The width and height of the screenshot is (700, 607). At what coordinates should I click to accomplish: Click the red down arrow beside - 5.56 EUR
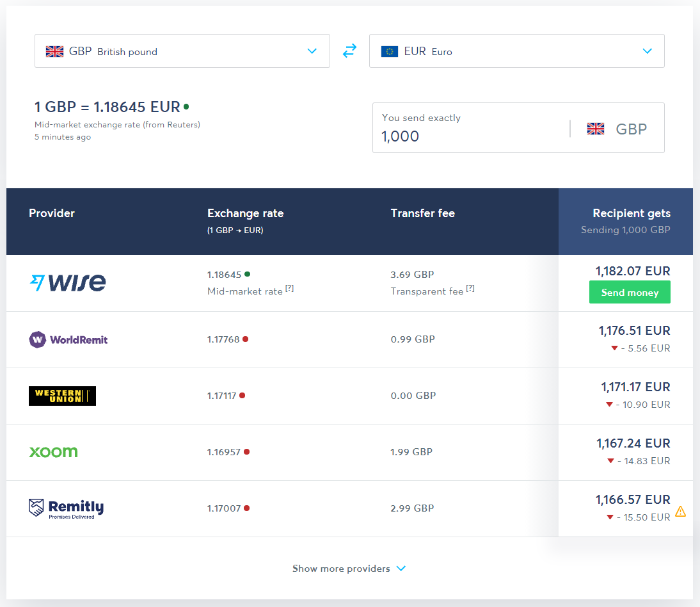click(614, 348)
